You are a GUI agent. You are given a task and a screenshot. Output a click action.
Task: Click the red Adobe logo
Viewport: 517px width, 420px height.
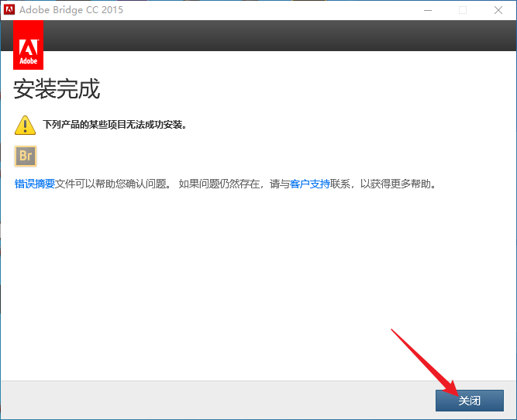tap(29, 45)
